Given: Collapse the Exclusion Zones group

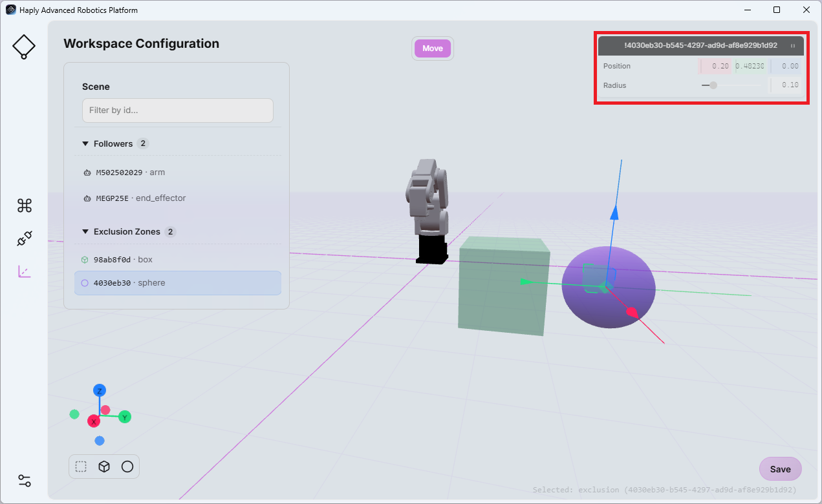Looking at the screenshot, I should [x=85, y=231].
